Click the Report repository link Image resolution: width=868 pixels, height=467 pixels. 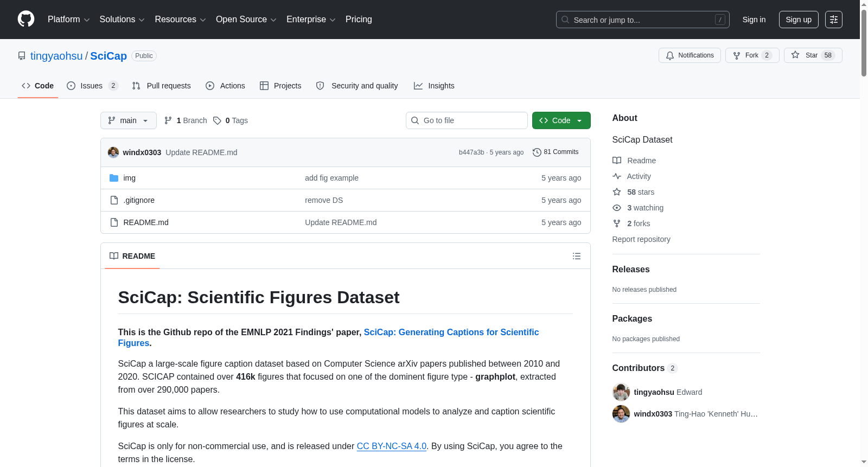[641, 239]
